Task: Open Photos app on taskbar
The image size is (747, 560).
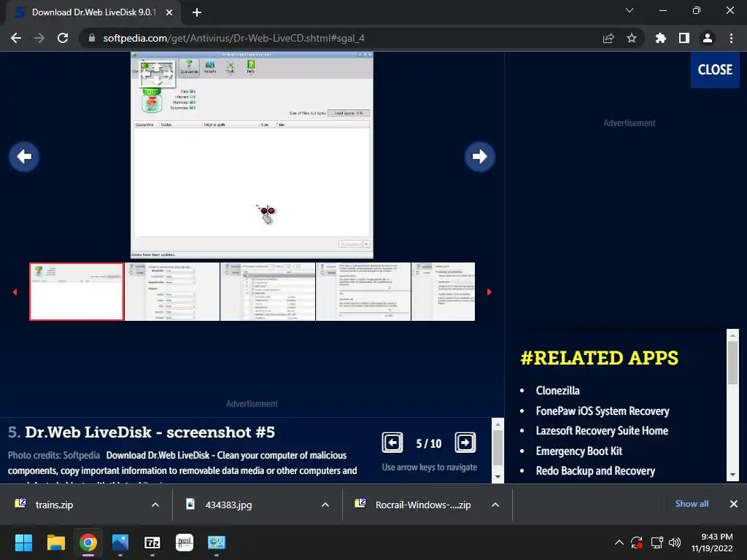Action: (x=120, y=542)
